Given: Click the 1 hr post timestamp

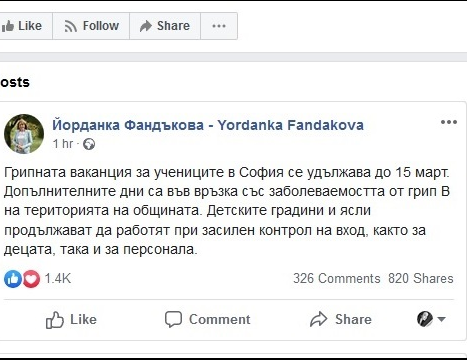Looking at the screenshot, I should tap(63, 144).
